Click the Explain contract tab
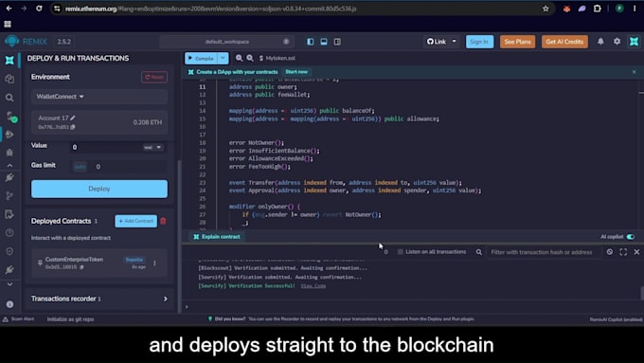 click(x=217, y=237)
